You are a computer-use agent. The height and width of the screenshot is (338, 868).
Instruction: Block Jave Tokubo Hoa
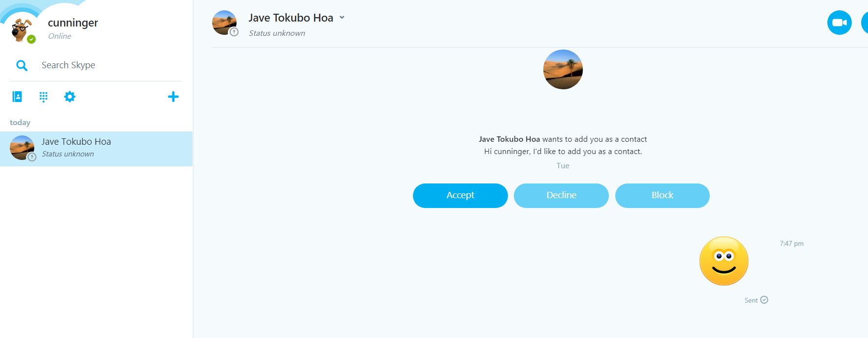pyautogui.click(x=662, y=195)
